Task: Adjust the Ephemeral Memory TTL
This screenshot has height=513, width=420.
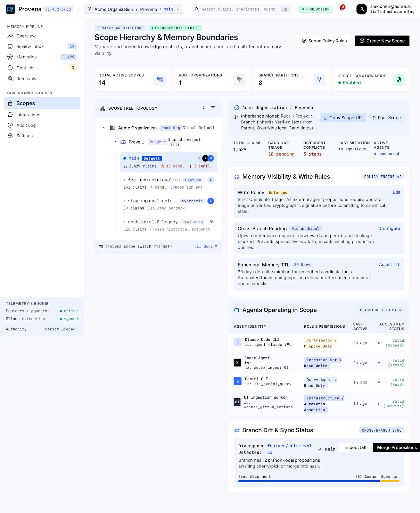Action: (x=390, y=265)
